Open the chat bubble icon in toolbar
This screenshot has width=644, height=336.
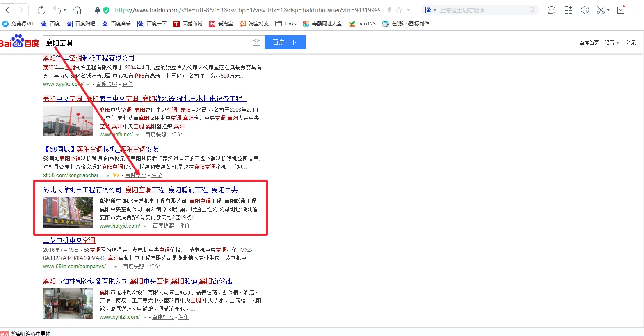552,10
